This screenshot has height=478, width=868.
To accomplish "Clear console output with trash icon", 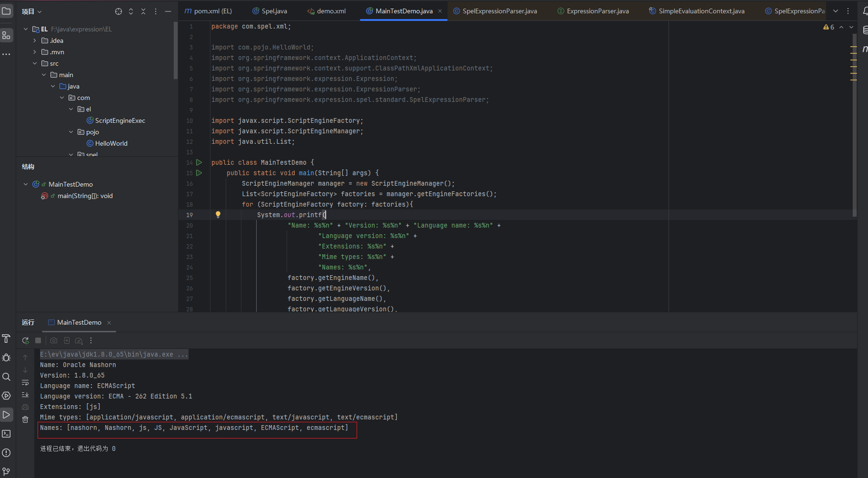I will pos(25,419).
